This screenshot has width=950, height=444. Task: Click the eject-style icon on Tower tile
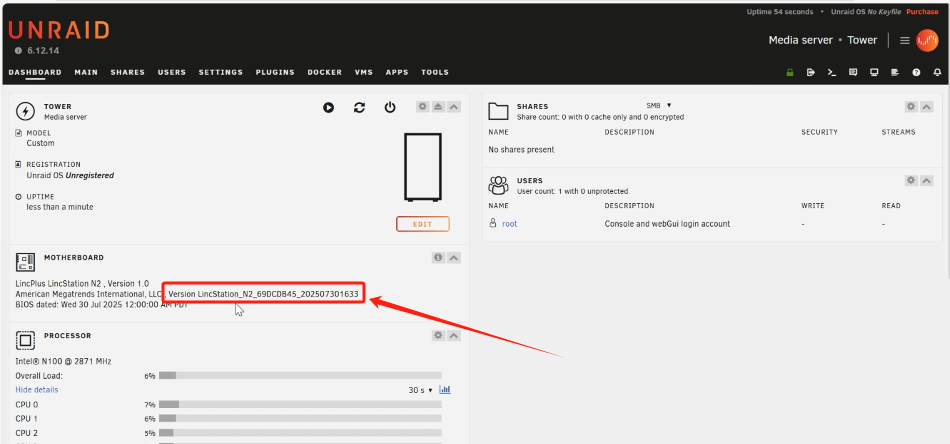439,107
